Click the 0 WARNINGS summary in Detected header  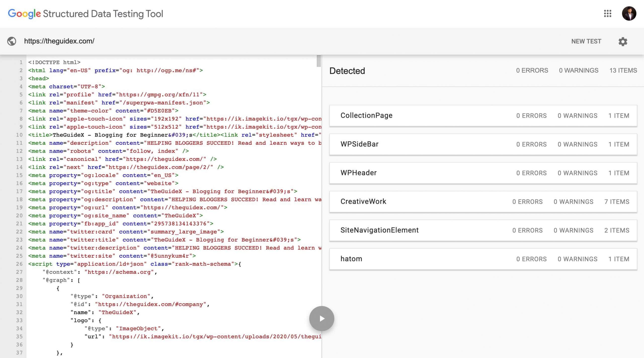coord(579,70)
